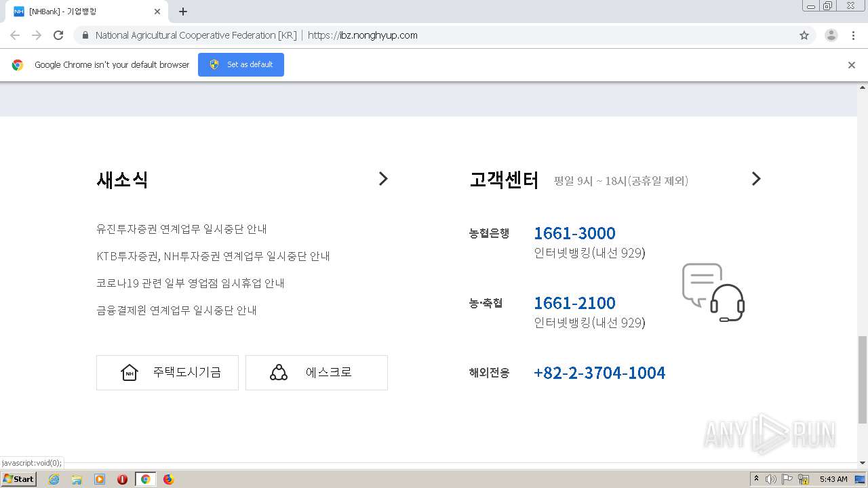This screenshot has height=488, width=868.
Task: Click the 새소식 heading
Action: point(122,180)
